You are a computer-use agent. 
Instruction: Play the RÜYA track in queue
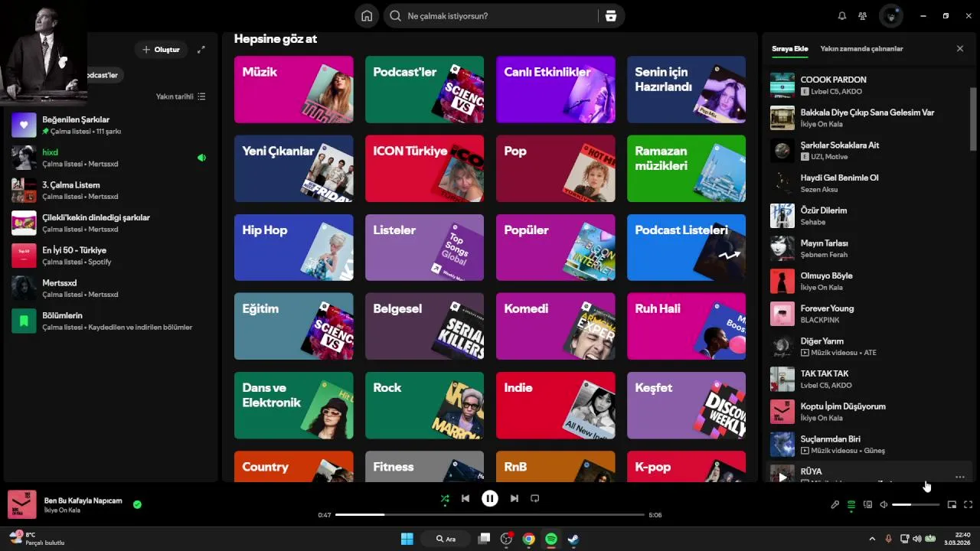coord(782,477)
